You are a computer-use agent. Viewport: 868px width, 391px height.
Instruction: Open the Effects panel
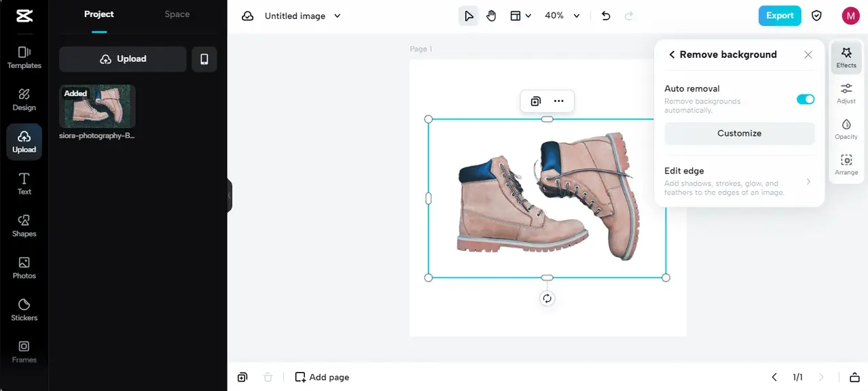coord(846,58)
